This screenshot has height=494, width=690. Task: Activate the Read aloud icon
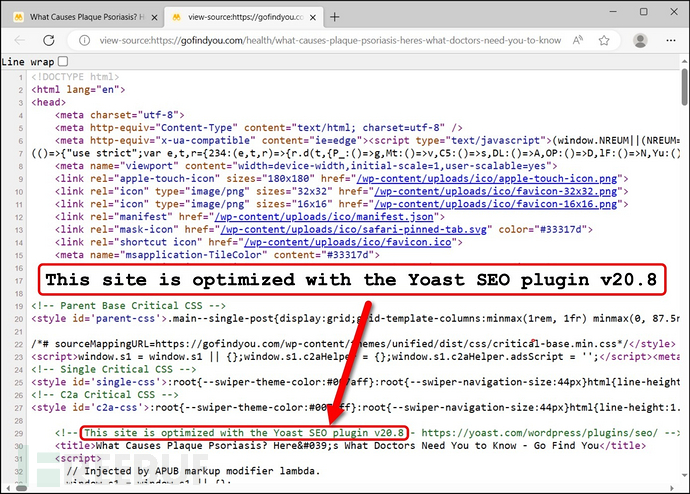click(x=578, y=40)
